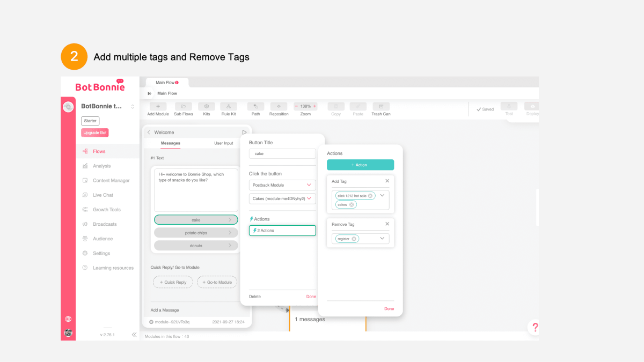Open the user avatar at sidebar bottom
The image size is (644, 362).
click(68, 333)
